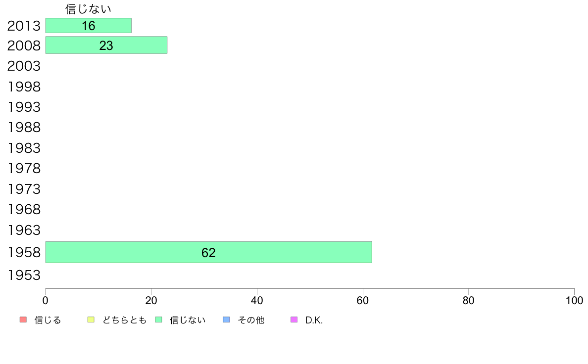Image resolution: width=588 pixels, height=364 pixels.
Task: Select the 1958 bar showing 62
Action: (x=208, y=252)
